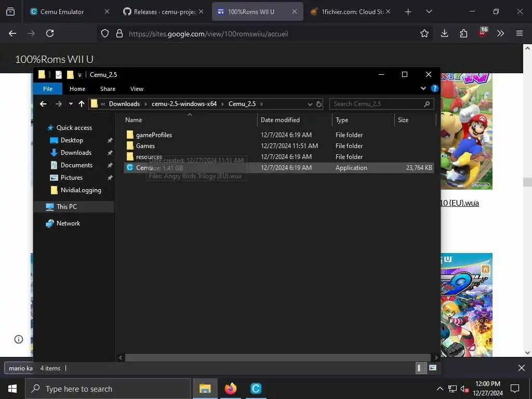
Task: Open the Home ribbon tab
Action: (77, 88)
